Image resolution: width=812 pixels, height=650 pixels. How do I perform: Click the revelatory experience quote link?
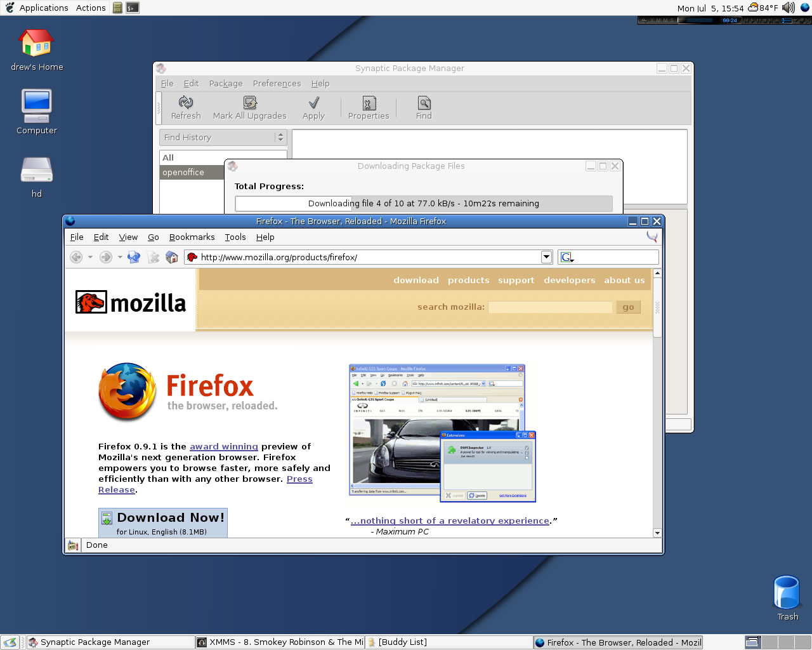[450, 521]
